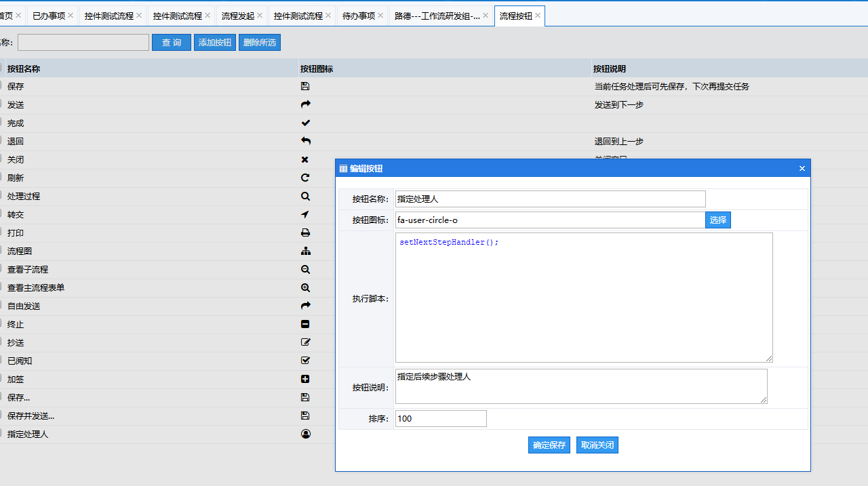Click the share arrow icon in 自由发送 row
Screen dimensions: 868x486
coord(305,306)
